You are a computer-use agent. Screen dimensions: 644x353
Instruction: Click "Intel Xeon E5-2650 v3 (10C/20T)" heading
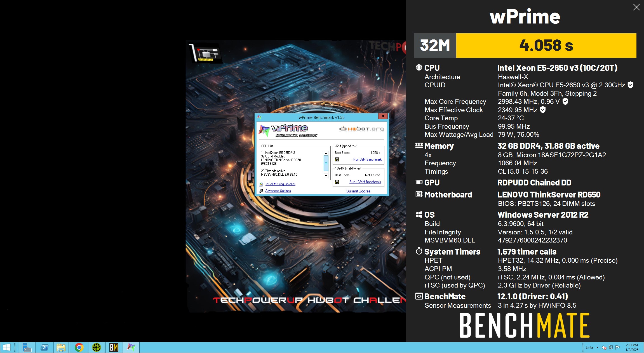point(557,68)
